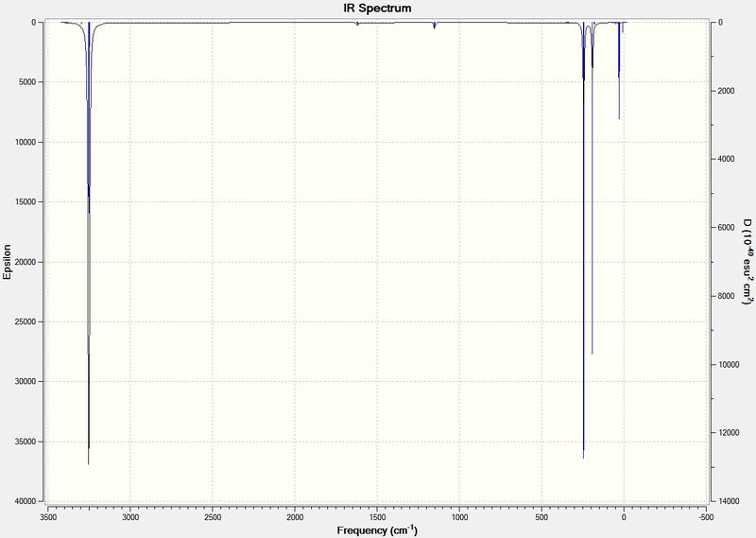The height and width of the screenshot is (538, 756).
Task: Click the 0 tick on Frequency axis
Action: point(624,517)
